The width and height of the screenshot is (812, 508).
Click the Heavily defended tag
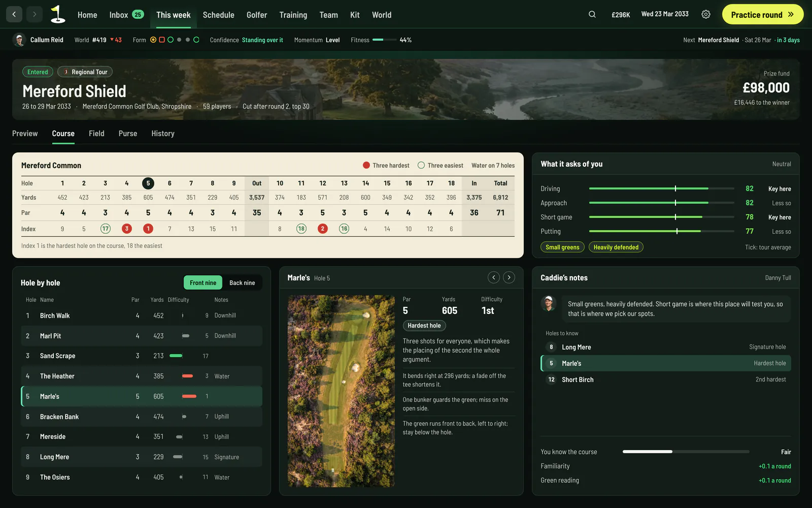tap(616, 247)
